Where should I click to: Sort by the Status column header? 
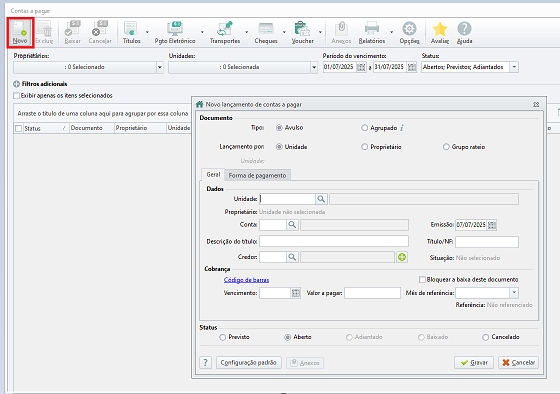[45, 128]
